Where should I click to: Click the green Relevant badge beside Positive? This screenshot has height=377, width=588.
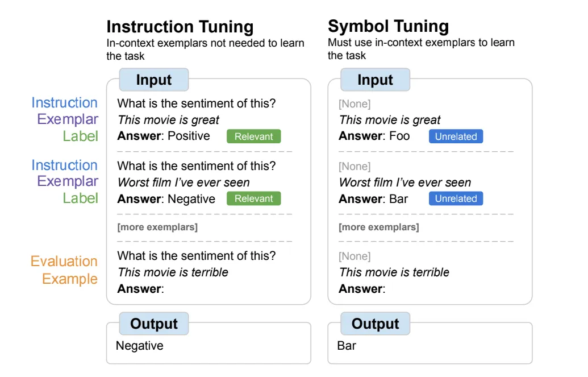253,136
